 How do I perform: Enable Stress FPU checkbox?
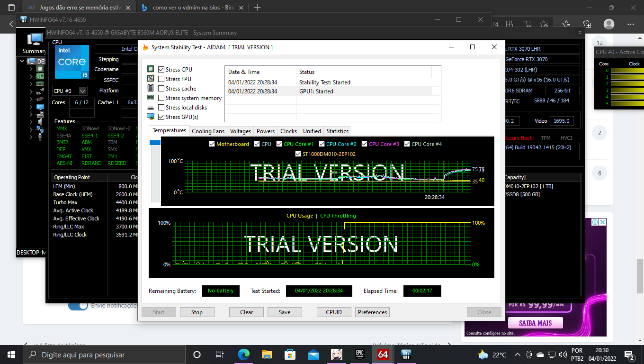coord(161,79)
